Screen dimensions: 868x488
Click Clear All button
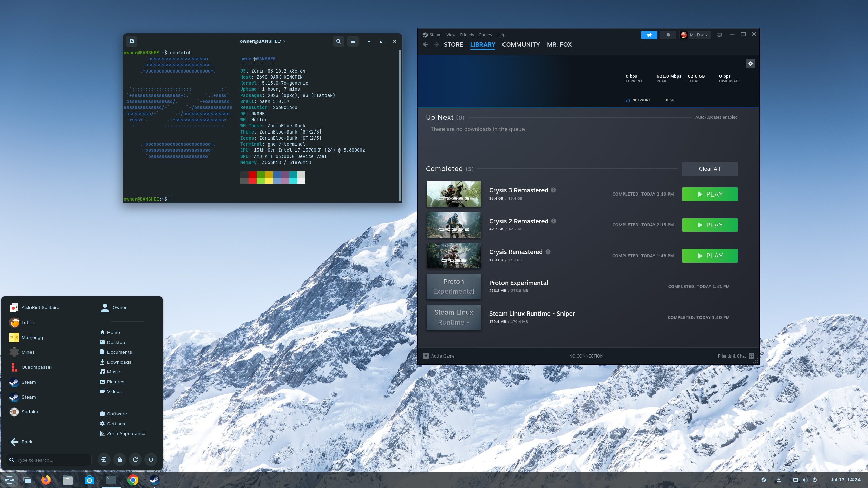(709, 169)
